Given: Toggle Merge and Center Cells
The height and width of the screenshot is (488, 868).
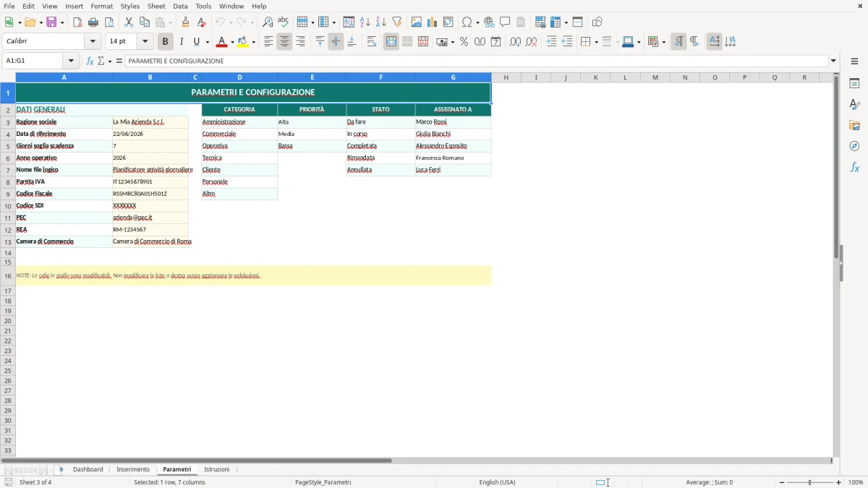Looking at the screenshot, I should 391,42.
